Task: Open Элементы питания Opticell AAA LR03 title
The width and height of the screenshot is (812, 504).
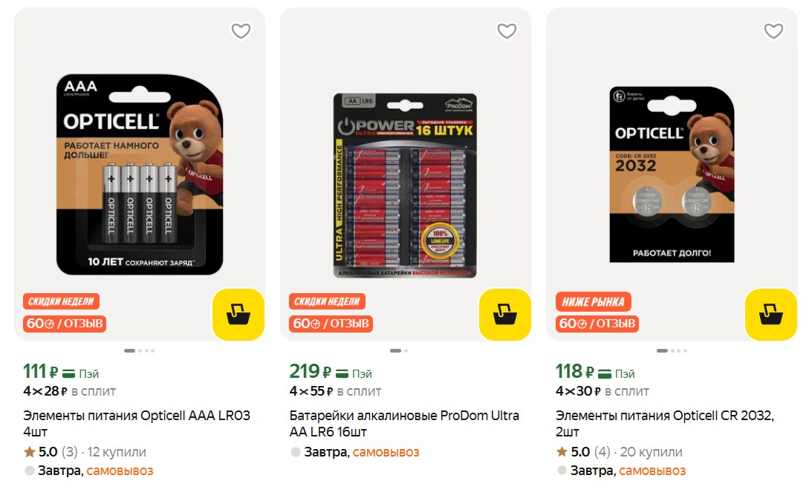Action: coord(137,423)
